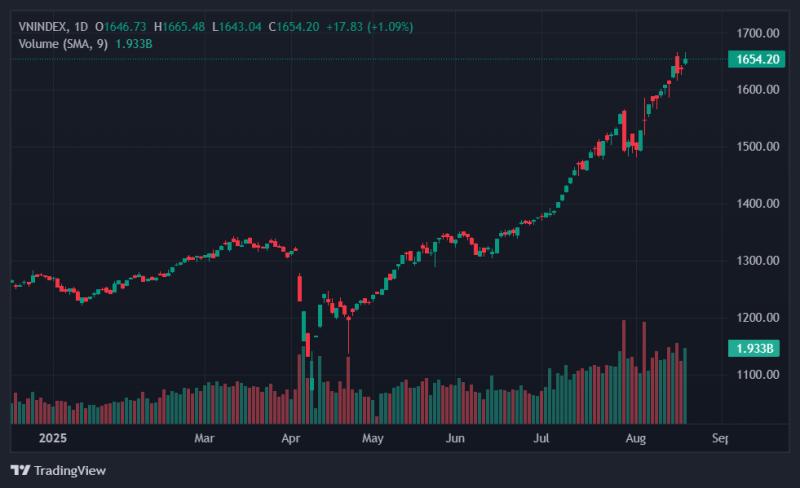Open the TradingView text link

pos(70,471)
